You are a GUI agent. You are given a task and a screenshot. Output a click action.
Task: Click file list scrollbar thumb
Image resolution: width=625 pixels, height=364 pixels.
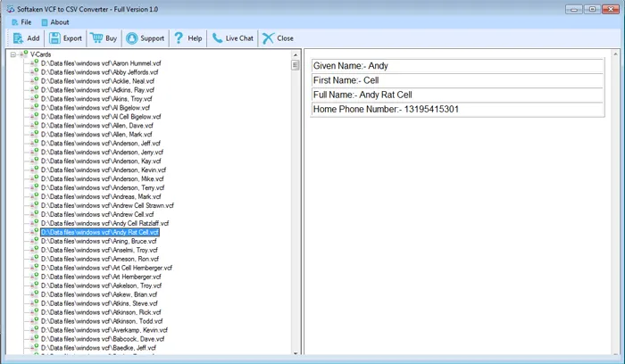[x=296, y=65]
